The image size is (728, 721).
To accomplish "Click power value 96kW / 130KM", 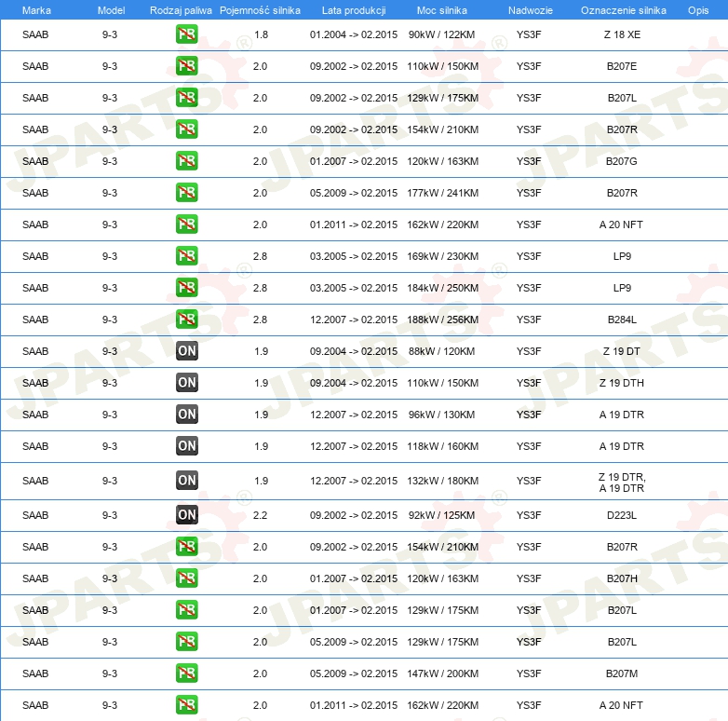I will (441, 415).
